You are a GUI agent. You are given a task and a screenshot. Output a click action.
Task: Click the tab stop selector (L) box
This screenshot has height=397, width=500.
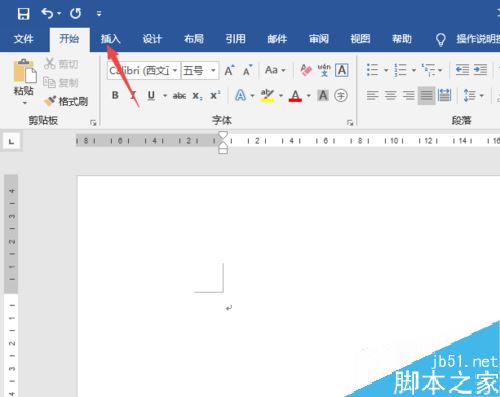pos(12,142)
